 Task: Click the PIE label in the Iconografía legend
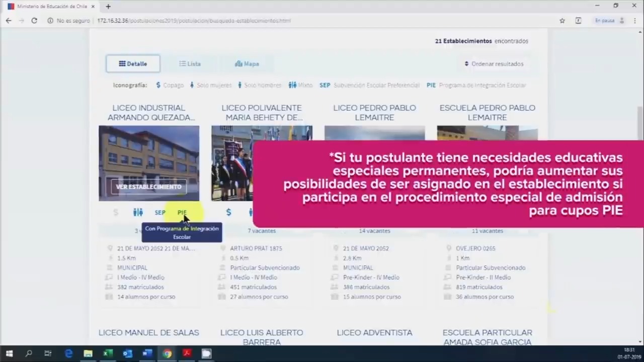pos(431,85)
